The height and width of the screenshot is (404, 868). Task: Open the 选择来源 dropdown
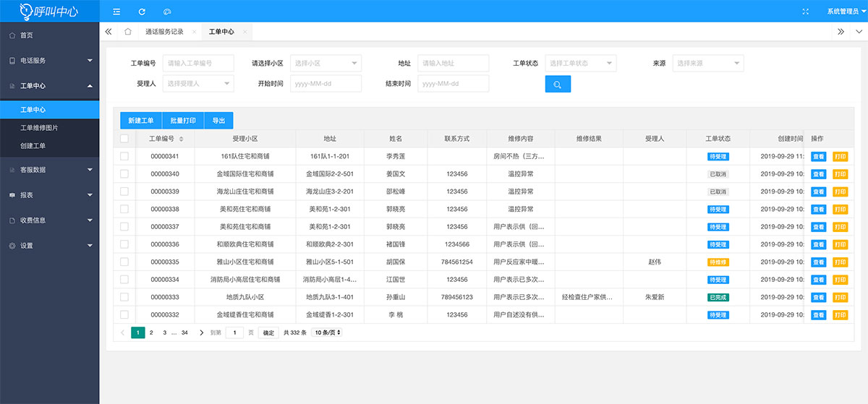point(708,63)
